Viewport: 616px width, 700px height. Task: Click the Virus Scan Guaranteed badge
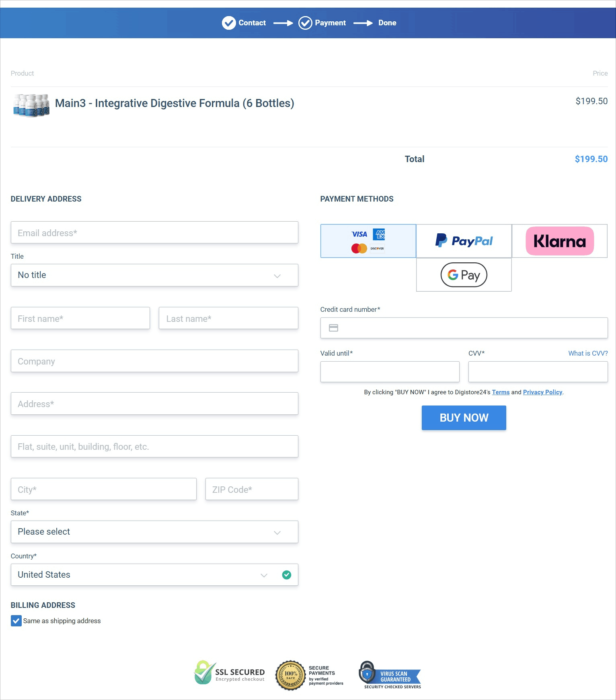390,675
